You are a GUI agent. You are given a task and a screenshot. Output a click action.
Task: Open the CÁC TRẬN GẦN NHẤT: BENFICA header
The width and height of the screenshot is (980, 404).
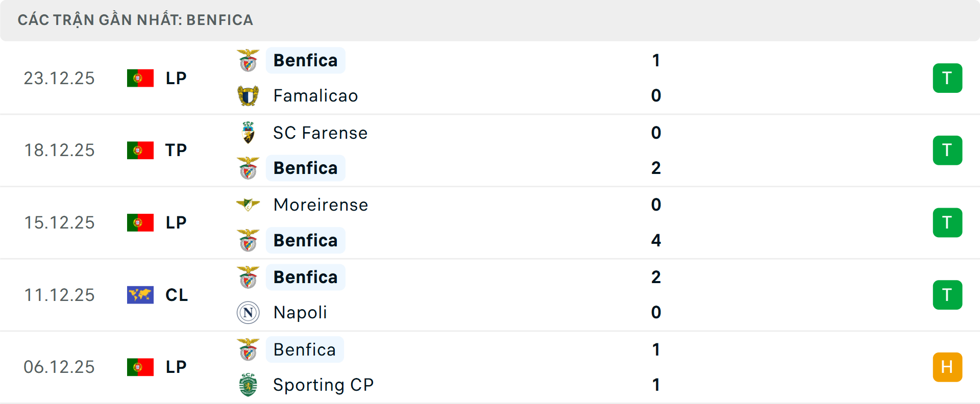pos(135,20)
